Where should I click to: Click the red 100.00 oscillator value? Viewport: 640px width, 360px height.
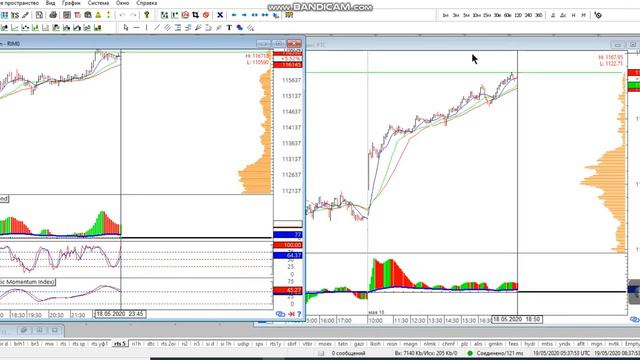(x=288, y=245)
